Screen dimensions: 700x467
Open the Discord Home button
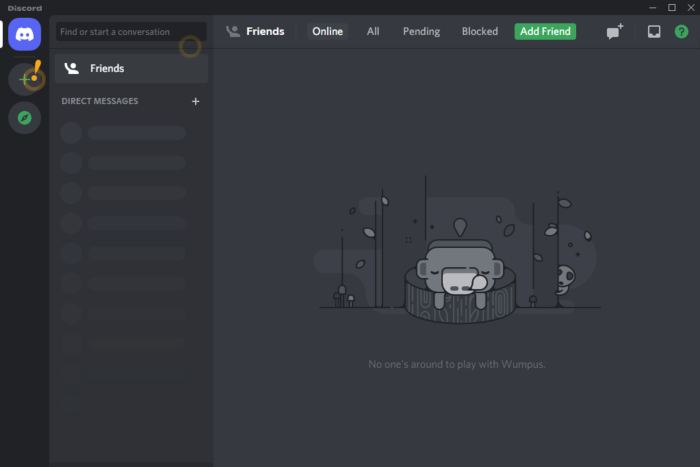tap(25, 34)
